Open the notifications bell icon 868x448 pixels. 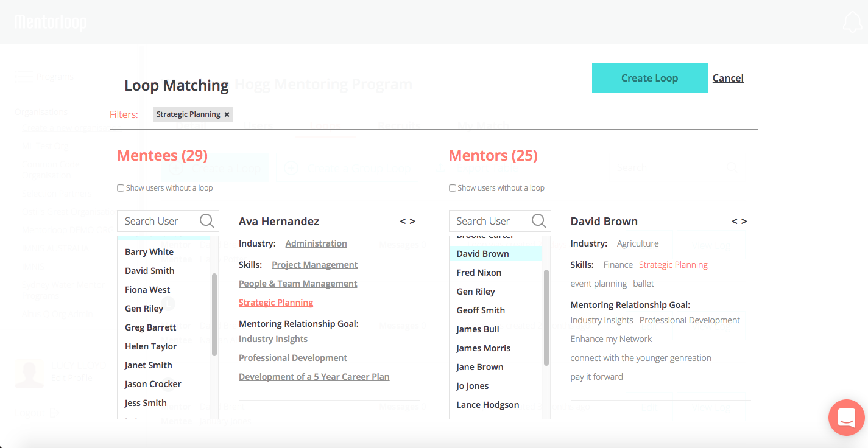tap(852, 22)
